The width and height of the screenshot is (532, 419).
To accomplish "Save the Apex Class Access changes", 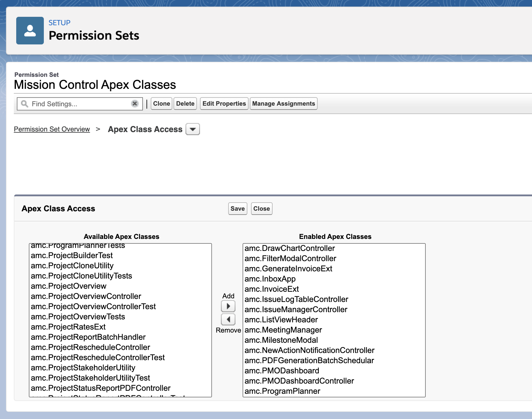I will pos(237,208).
